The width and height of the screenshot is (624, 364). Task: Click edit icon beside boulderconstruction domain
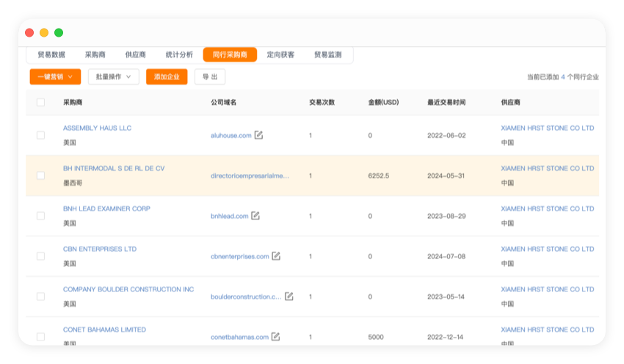[289, 296]
